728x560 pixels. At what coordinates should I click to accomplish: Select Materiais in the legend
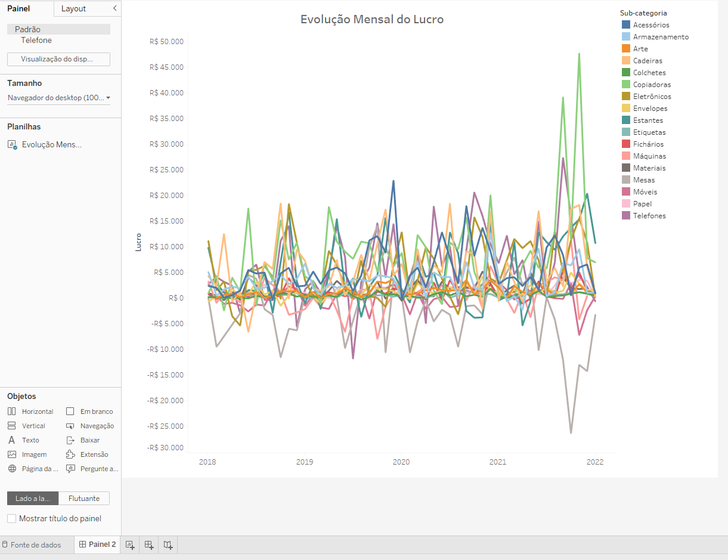pyautogui.click(x=649, y=168)
